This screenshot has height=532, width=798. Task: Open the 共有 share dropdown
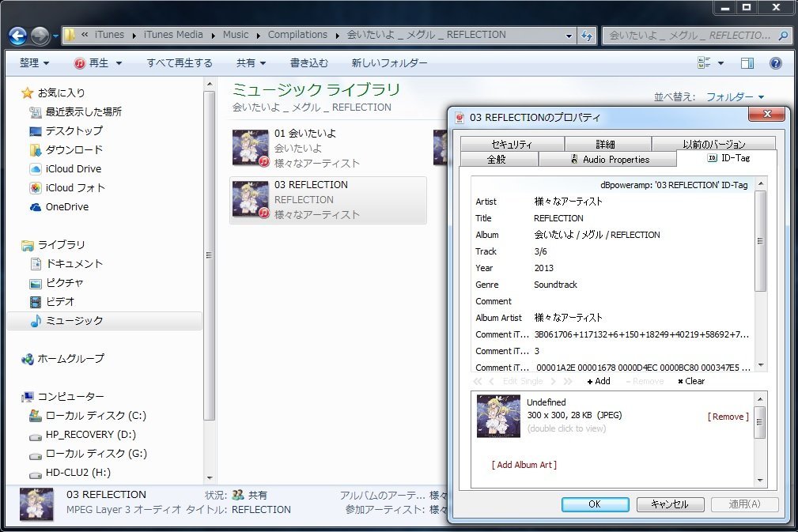point(251,63)
